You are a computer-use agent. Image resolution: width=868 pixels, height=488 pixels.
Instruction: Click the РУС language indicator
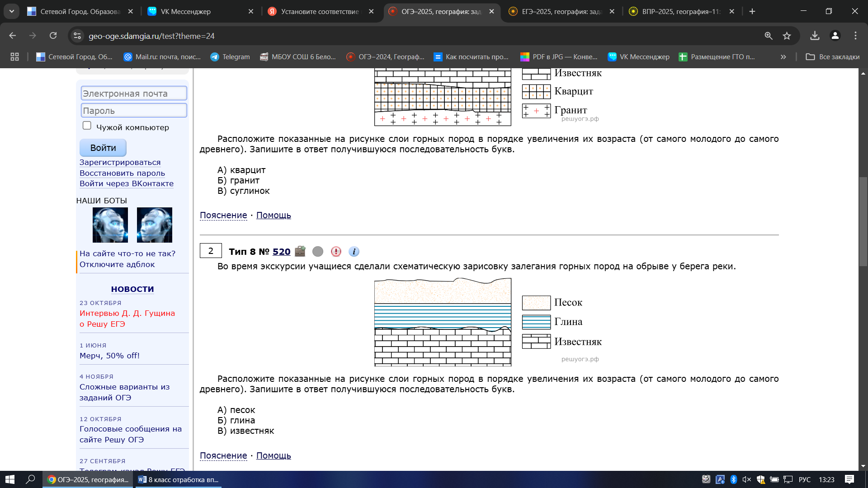coord(805,479)
